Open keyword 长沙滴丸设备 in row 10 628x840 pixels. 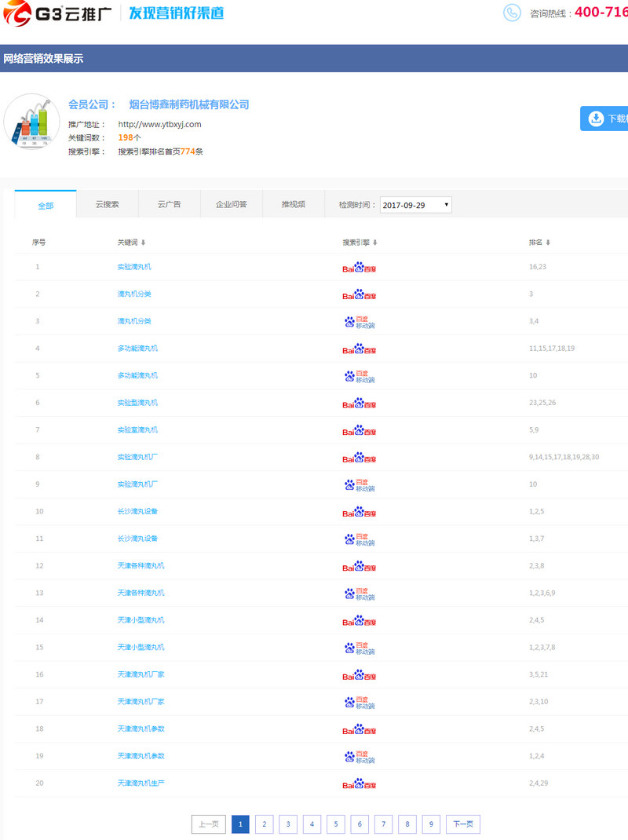tap(137, 512)
